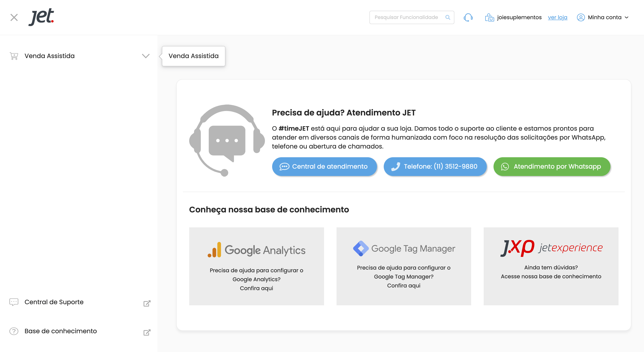Close the sidebar menu with X icon
Screen dimensions: 644x352
point(14,17)
